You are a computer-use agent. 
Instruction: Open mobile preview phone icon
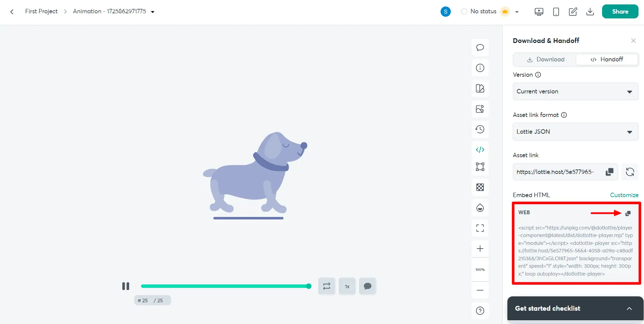click(x=556, y=12)
